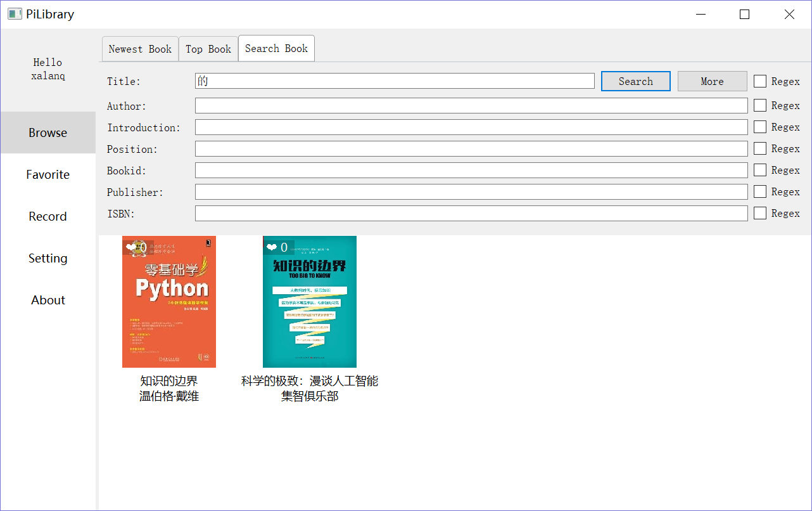
Task: Click the PiLibrary app icon in the title bar
Action: [15, 14]
